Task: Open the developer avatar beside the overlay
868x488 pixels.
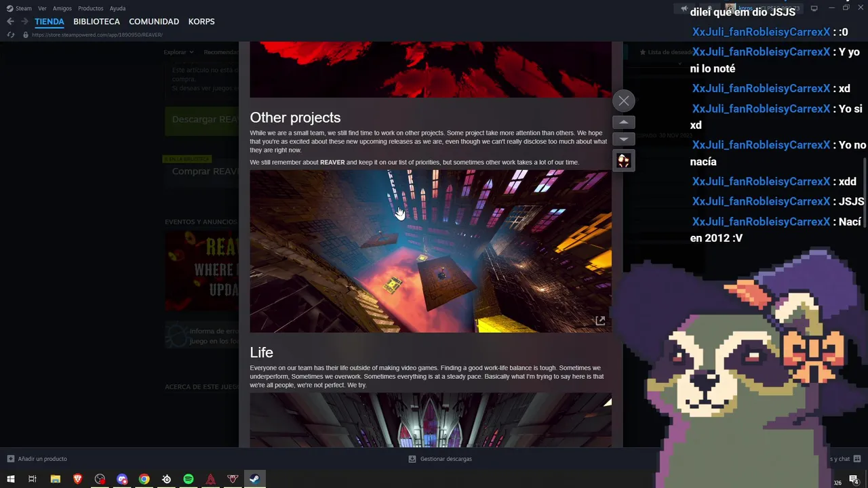Action: click(624, 161)
